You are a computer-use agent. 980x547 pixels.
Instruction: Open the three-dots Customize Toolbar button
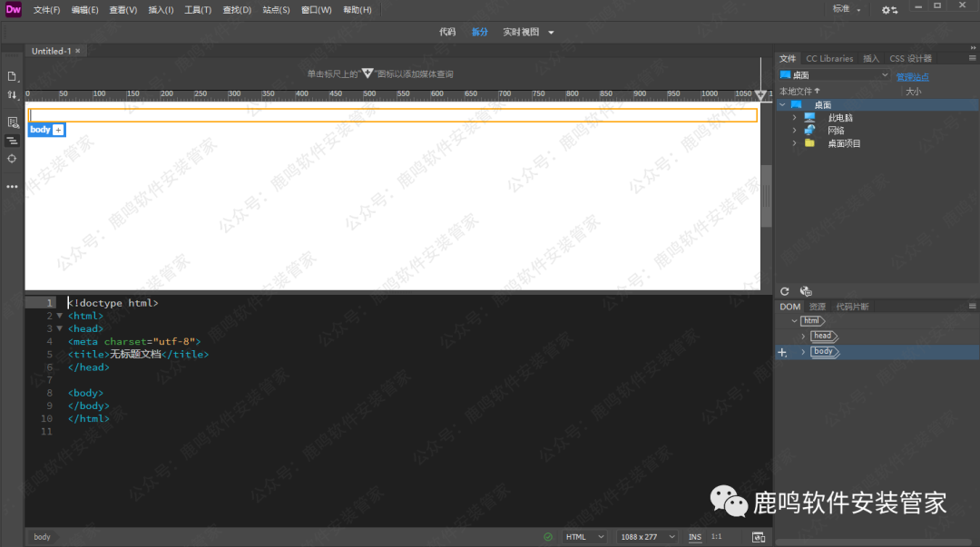(x=12, y=186)
